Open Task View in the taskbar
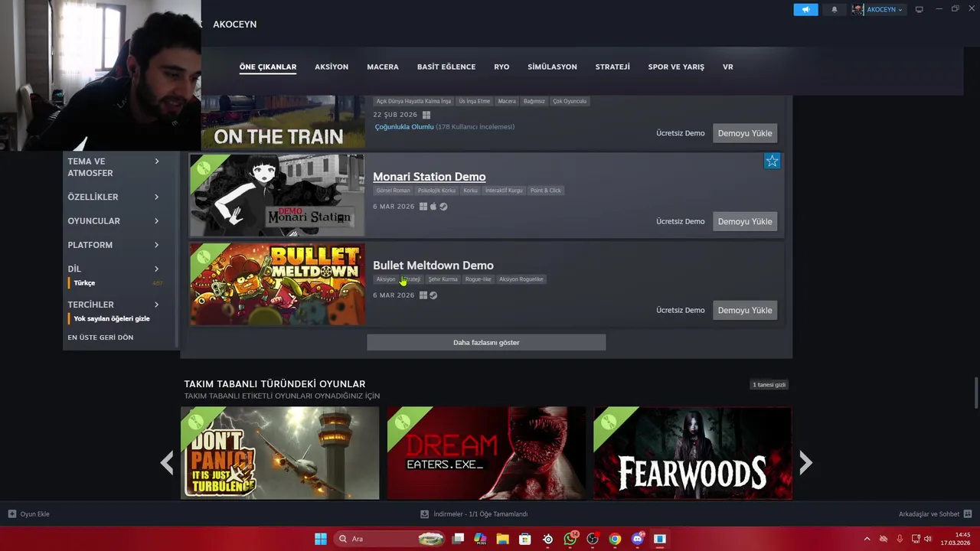The width and height of the screenshot is (980, 551). click(458, 539)
